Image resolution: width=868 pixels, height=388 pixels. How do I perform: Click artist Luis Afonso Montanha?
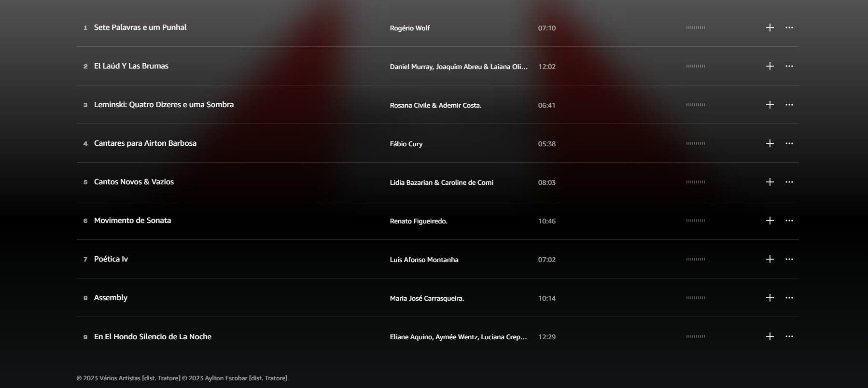coord(424,260)
